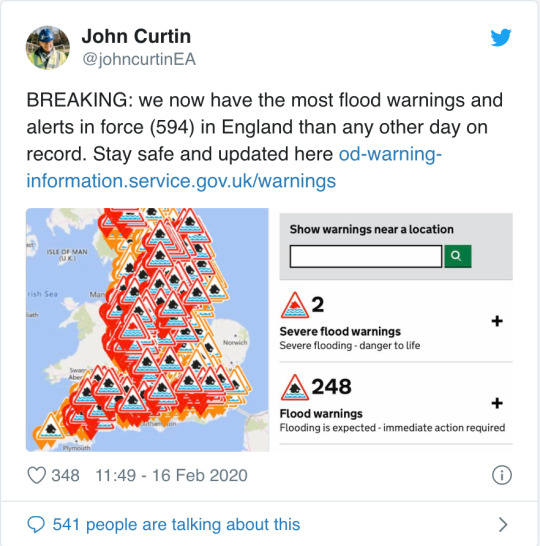
Task: Click the Severe flood warnings heading
Action: pos(340,331)
